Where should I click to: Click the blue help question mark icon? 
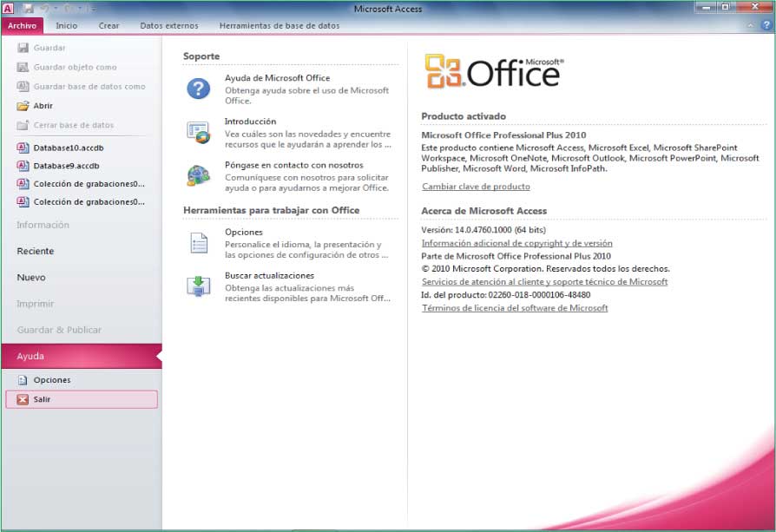(x=766, y=25)
